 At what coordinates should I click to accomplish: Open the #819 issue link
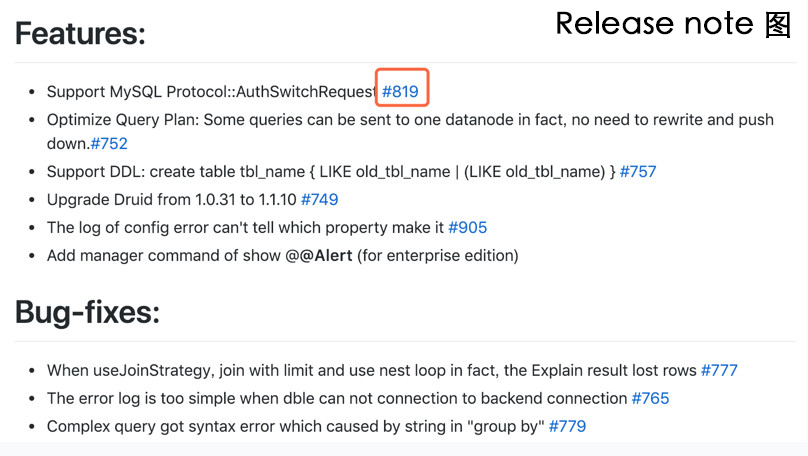pyautogui.click(x=400, y=92)
